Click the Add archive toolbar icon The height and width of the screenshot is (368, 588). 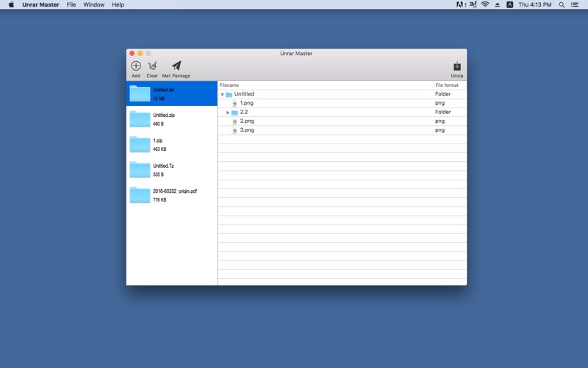pyautogui.click(x=136, y=66)
